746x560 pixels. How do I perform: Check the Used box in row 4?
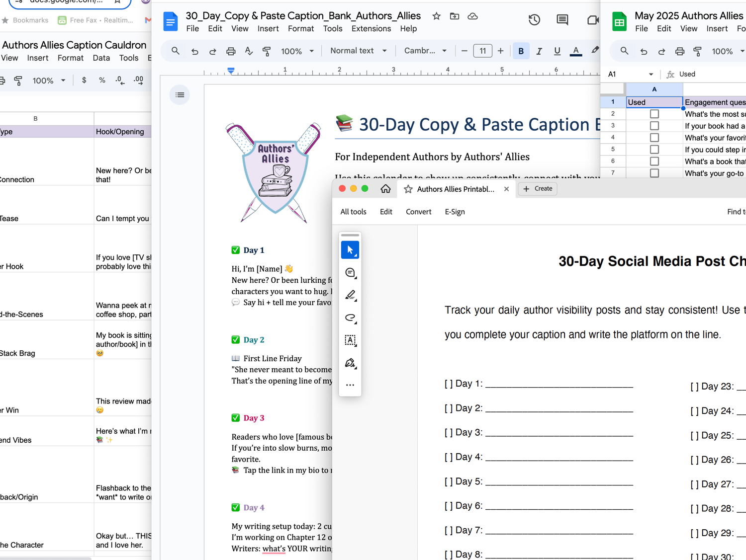click(x=654, y=138)
